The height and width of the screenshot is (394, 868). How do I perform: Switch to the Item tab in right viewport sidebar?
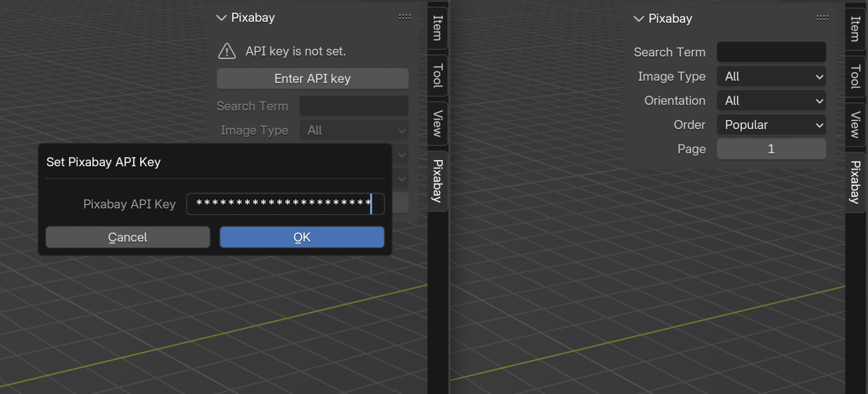coord(855,29)
